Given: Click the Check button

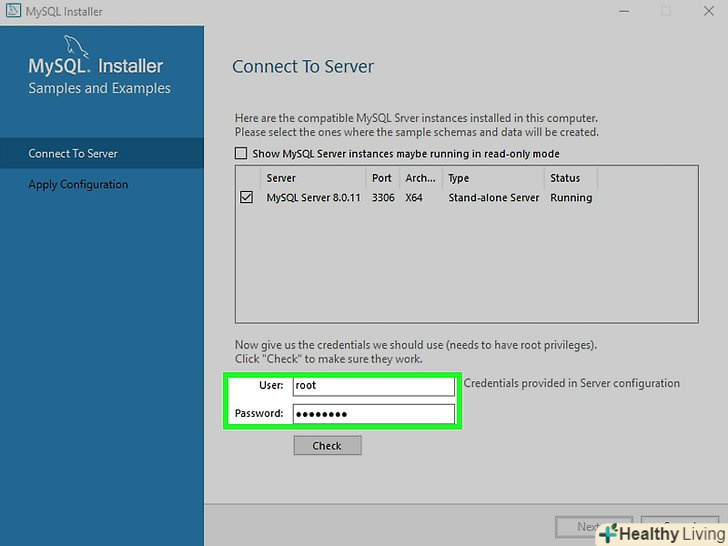Looking at the screenshot, I should click(x=327, y=446).
